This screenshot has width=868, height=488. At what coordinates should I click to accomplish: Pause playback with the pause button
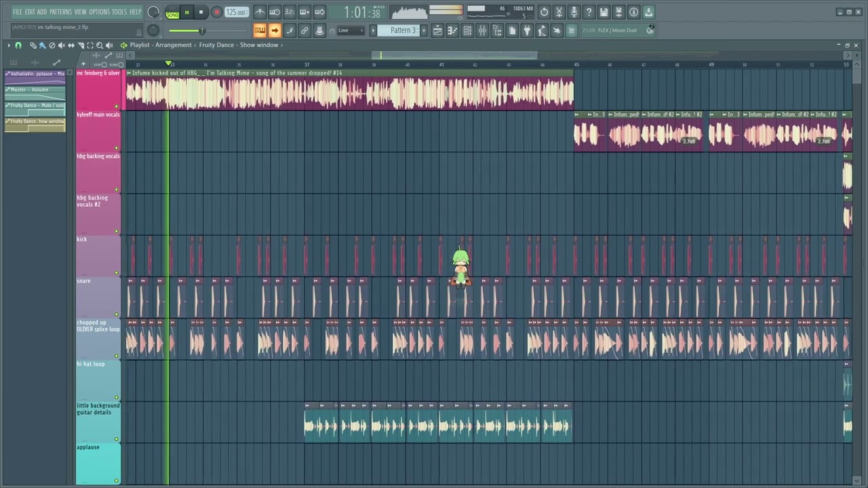[186, 12]
